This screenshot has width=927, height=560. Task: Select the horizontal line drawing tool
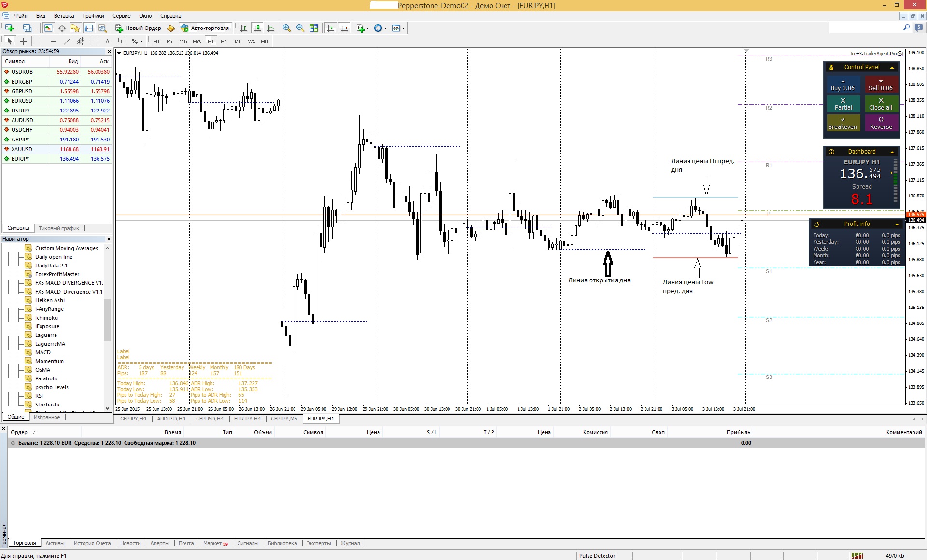pyautogui.click(x=53, y=41)
